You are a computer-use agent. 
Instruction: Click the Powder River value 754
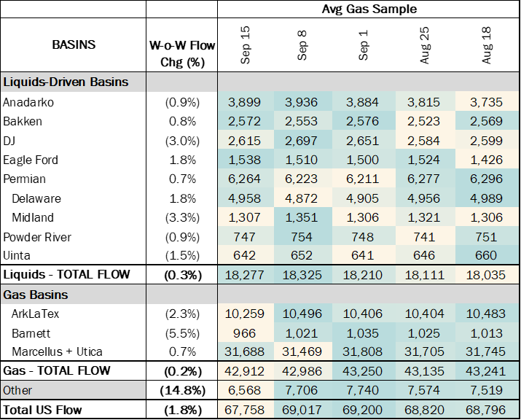(x=302, y=237)
